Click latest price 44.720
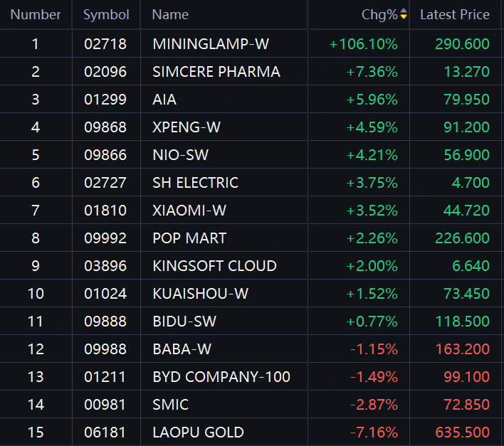Screen dimensions: 504x446 coord(467,211)
